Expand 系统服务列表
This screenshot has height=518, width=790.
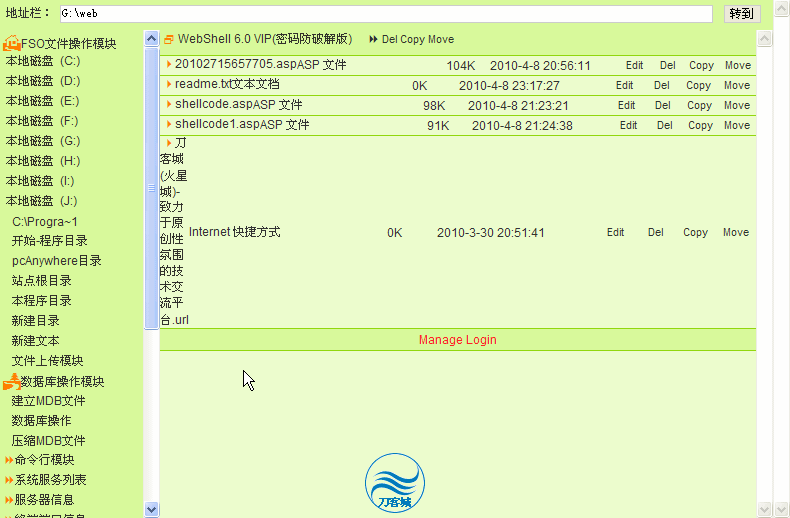(x=50, y=480)
